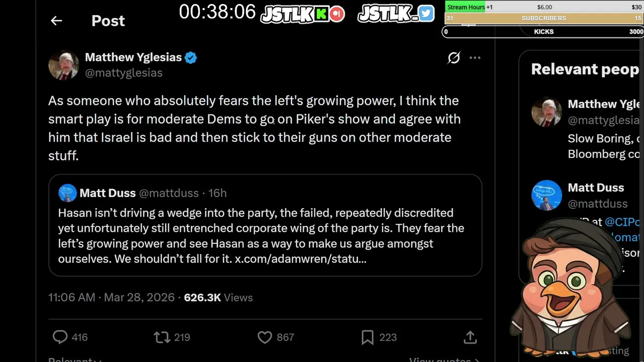Click the reply speech bubble icon

[60, 337]
